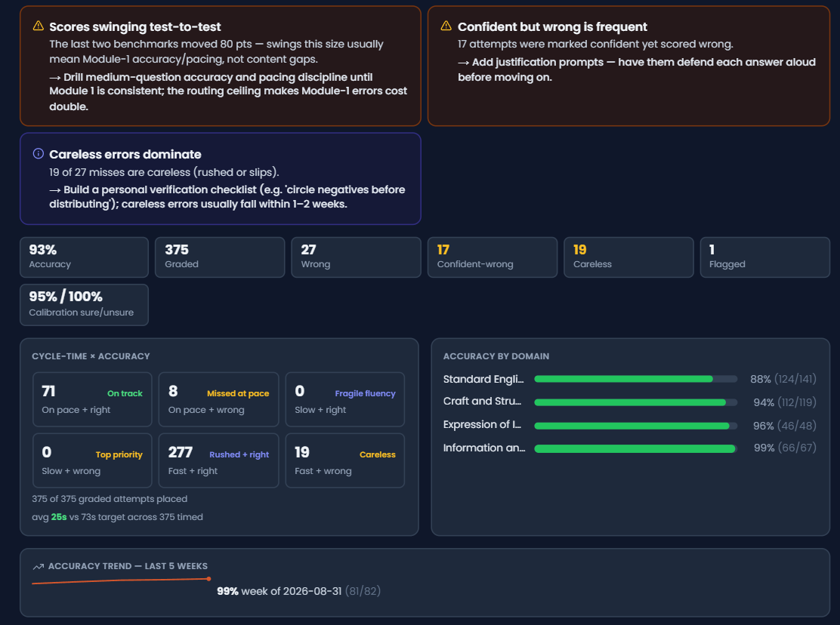Image resolution: width=840 pixels, height=625 pixels.
Task: Click the Information and Ideas progress bar
Action: coord(636,449)
